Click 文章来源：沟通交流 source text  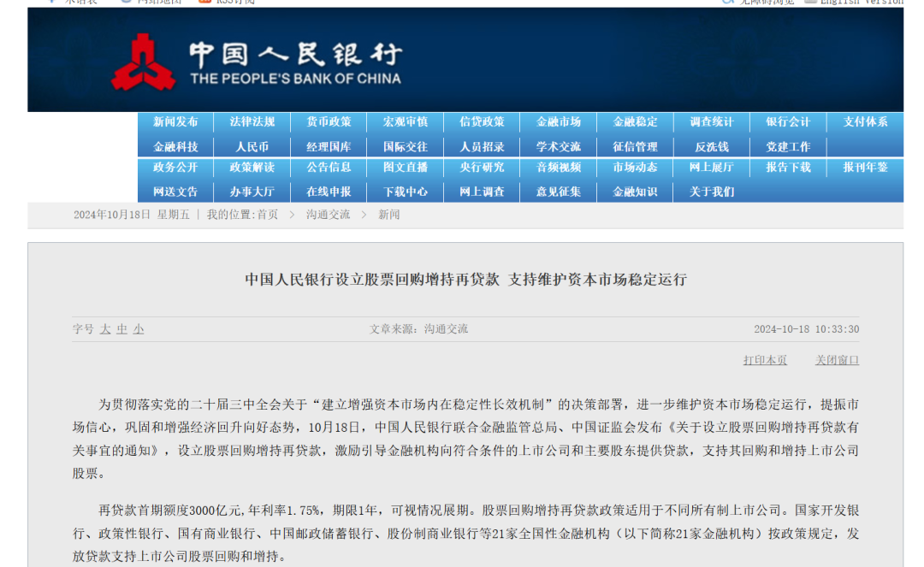pyautogui.click(x=419, y=329)
